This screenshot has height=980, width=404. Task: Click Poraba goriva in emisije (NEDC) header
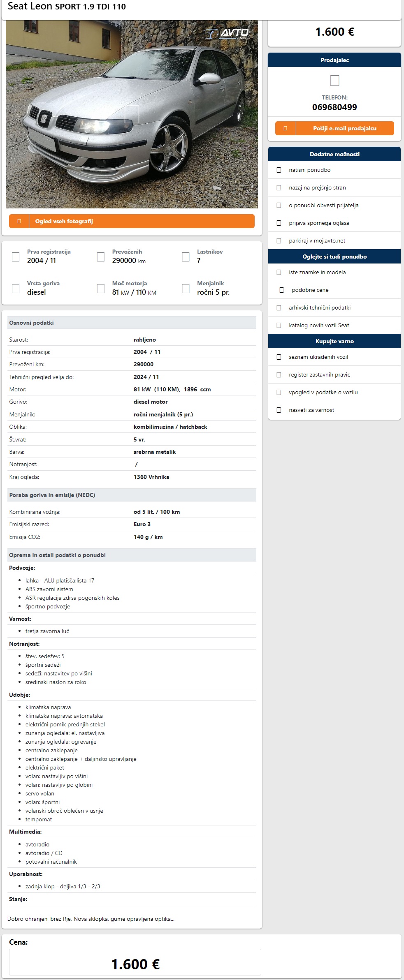click(x=132, y=495)
